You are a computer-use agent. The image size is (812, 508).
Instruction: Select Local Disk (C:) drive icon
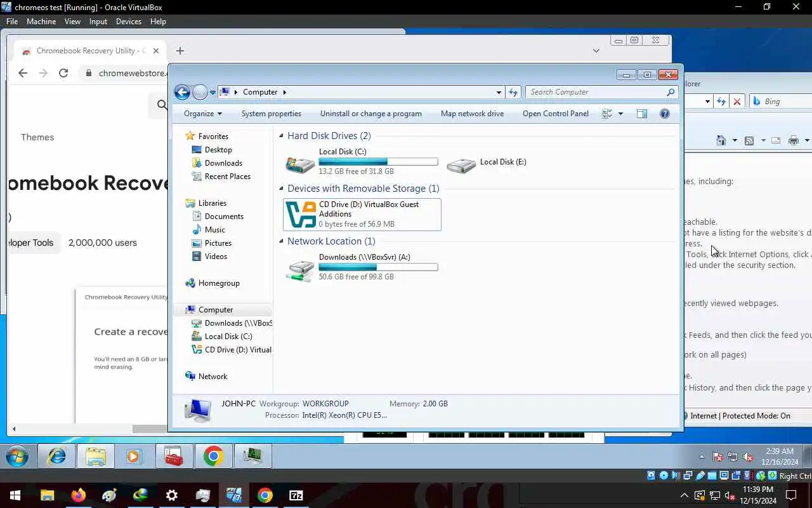300,164
